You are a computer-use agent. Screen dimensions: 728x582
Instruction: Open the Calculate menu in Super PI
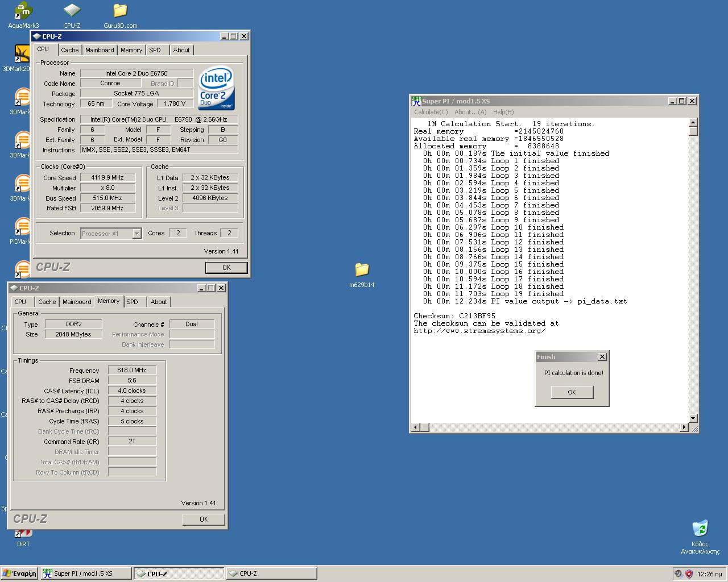[x=431, y=112]
